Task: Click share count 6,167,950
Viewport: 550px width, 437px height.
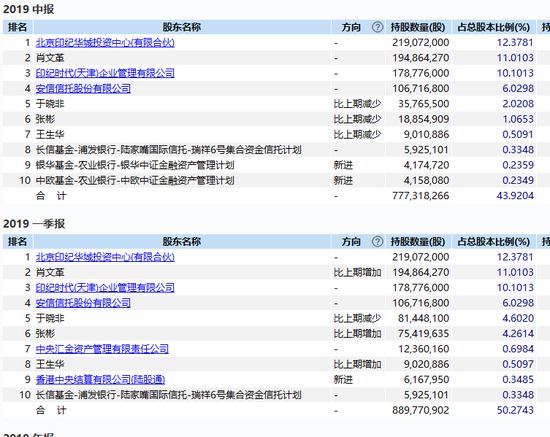Action: click(426, 379)
